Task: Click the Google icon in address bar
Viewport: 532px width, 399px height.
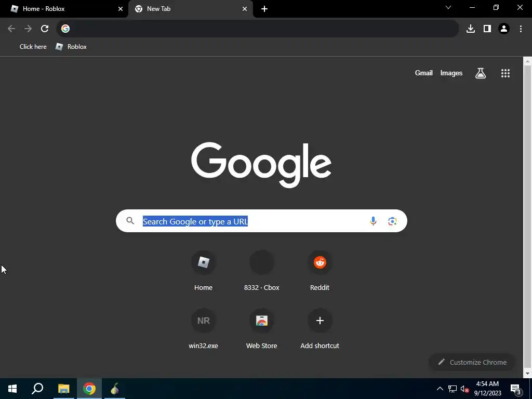Action: (x=65, y=29)
